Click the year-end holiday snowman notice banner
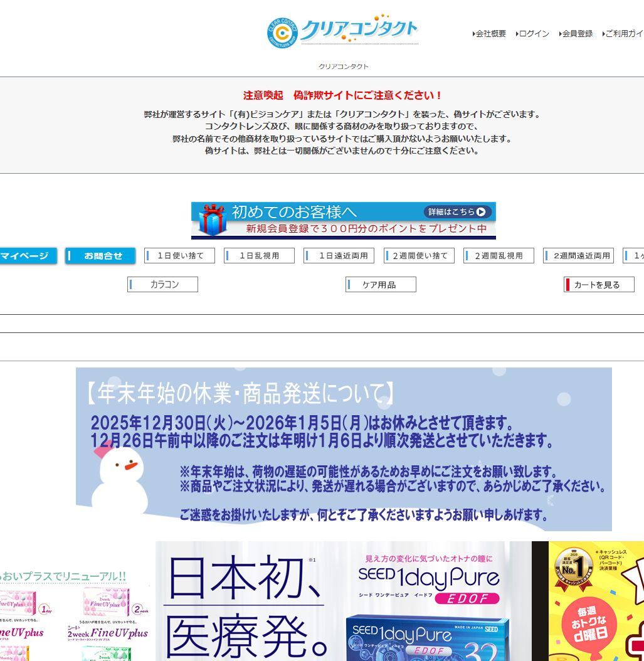Image resolution: width=644 pixels, height=661 pixels. [344, 449]
